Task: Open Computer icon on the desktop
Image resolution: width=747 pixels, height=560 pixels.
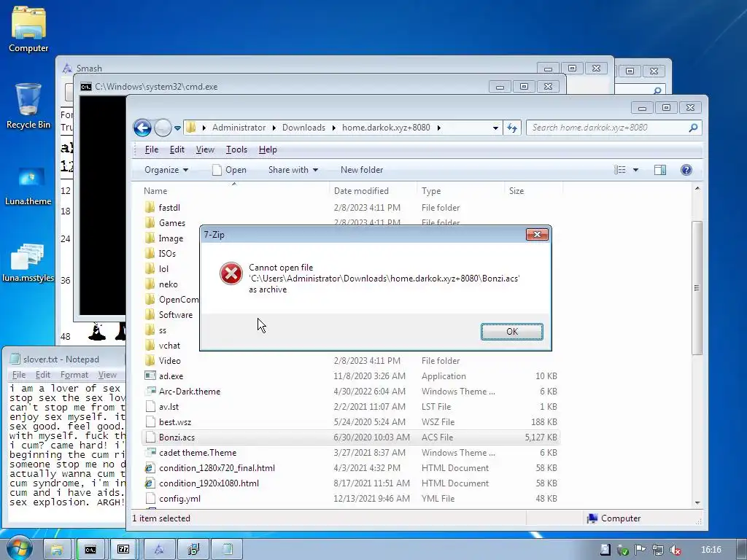Action: click(28, 29)
